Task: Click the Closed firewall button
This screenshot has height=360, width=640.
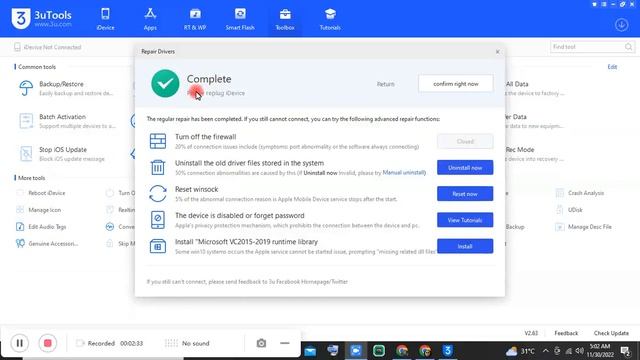Action: (465, 141)
